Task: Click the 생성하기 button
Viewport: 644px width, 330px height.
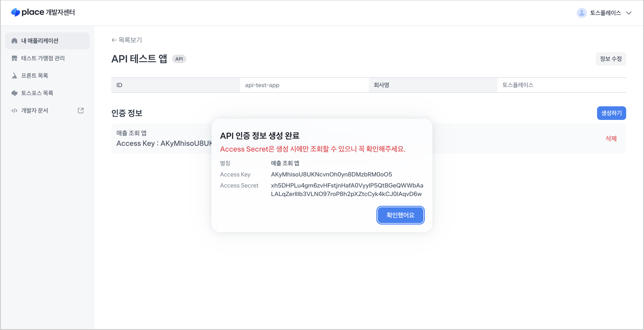Action: [x=612, y=113]
